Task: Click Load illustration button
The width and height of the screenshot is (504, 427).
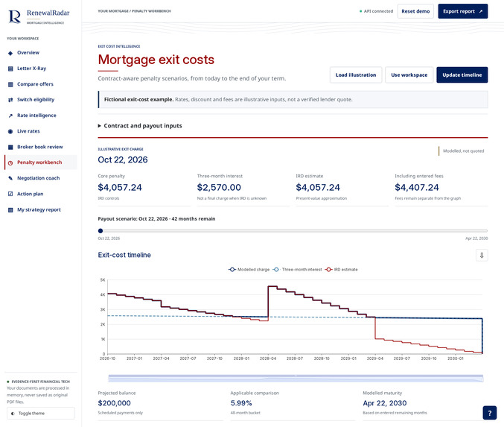Action: 356,75
